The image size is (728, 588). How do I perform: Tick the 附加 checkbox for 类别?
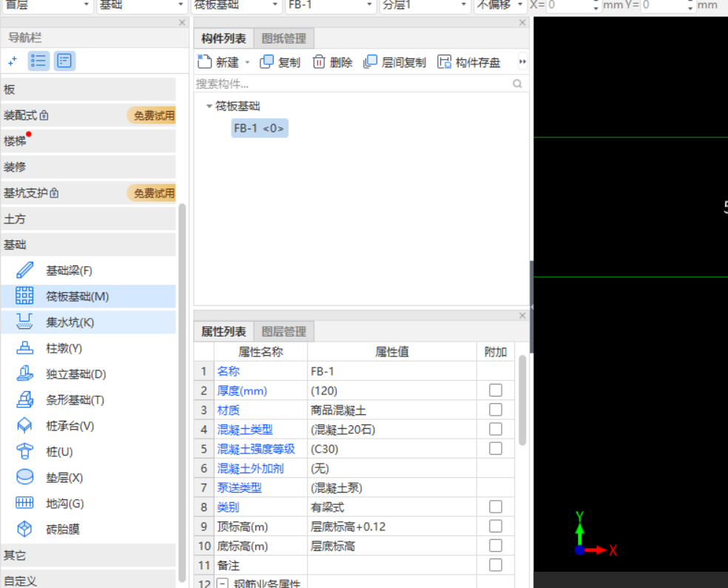[x=496, y=507]
